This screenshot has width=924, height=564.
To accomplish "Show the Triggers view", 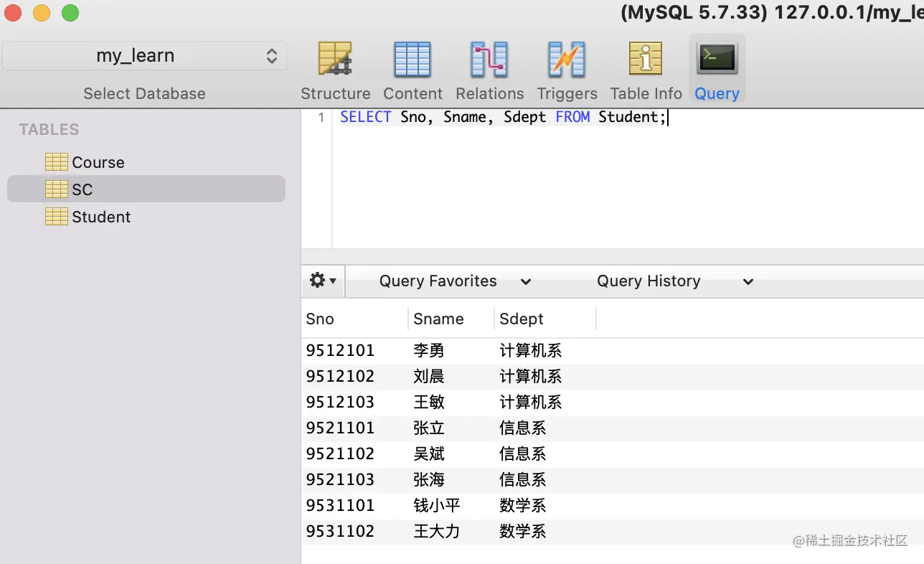I will coord(567,71).
